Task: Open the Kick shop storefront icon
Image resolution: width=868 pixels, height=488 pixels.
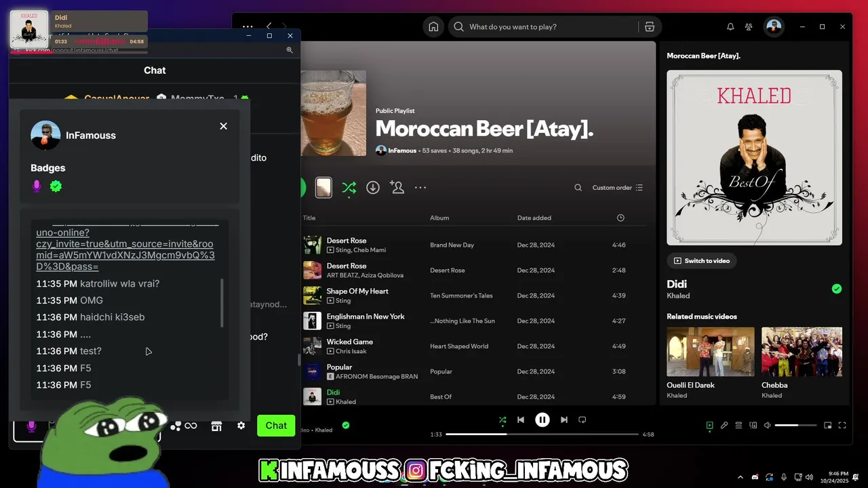Action: [x=216, y=426]
